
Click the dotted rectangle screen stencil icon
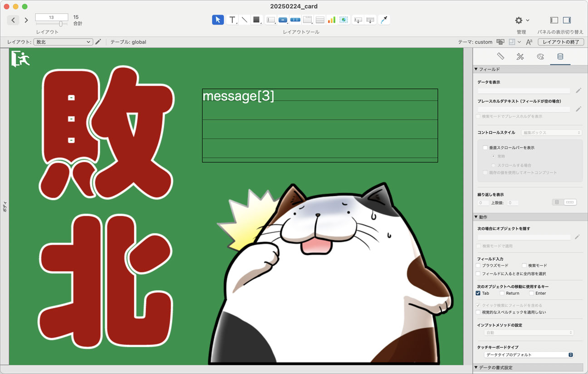tap(512, 42)
